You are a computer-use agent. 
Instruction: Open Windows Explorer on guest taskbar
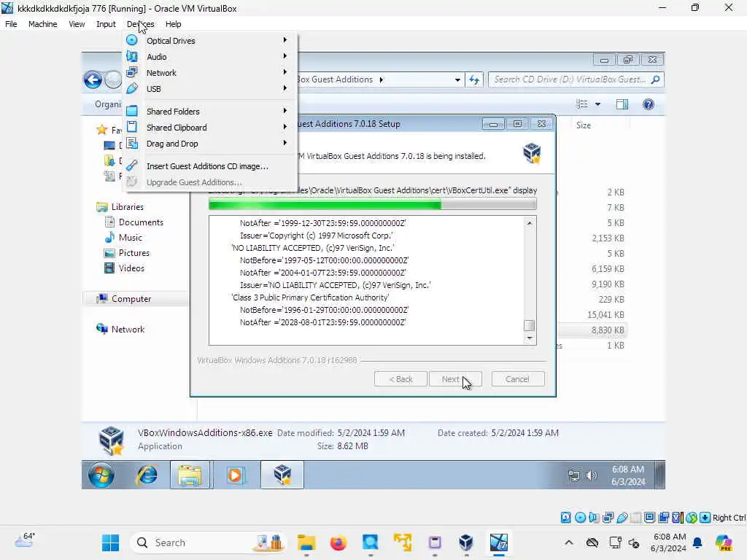click(190, 475)
